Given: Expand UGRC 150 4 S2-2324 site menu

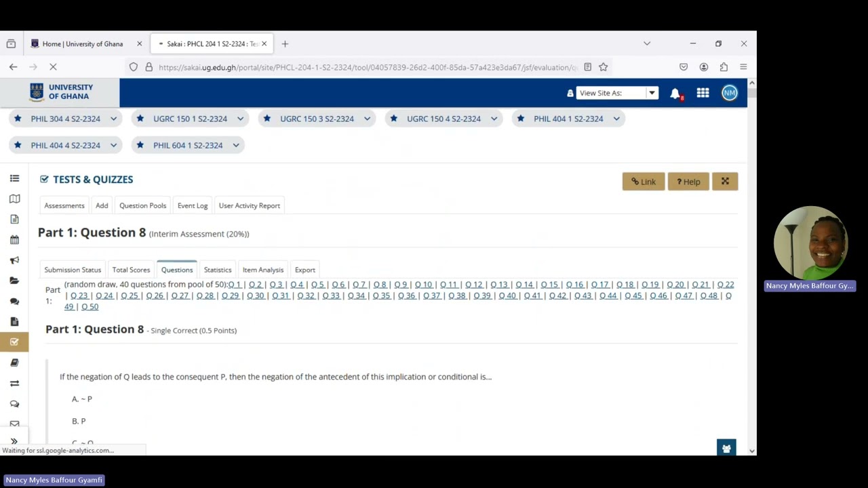Looking at the screenshot, I should click(x=494, y=119).
